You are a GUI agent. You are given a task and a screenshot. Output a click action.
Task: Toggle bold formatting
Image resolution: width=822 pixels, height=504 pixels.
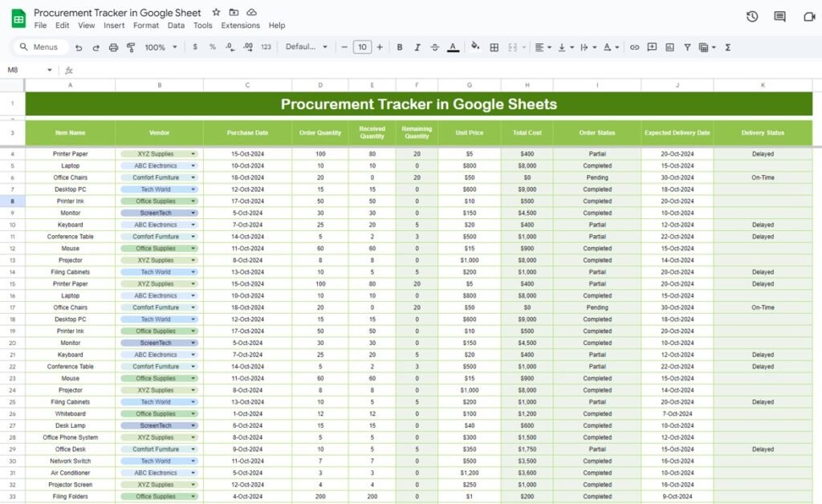399,47
